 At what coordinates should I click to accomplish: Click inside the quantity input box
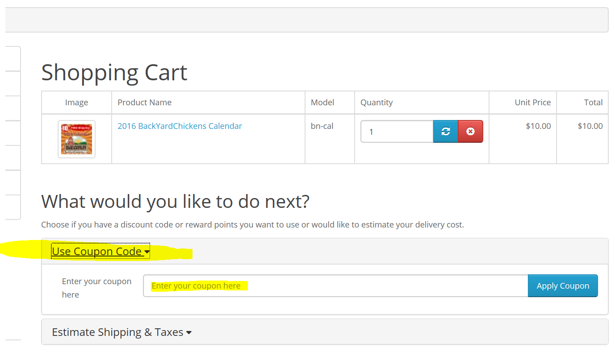[x=397, y=132]
